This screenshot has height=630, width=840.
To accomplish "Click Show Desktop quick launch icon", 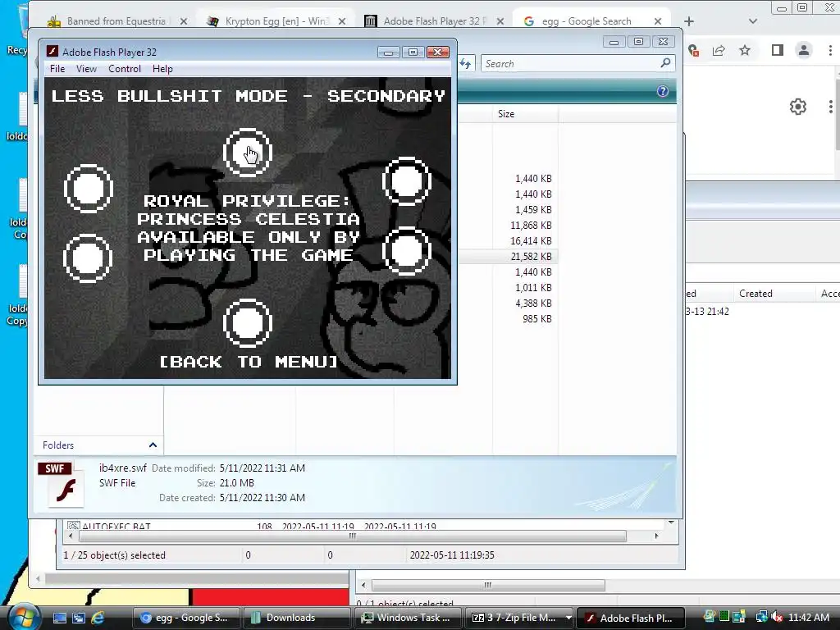I will [x=59, y=618].
